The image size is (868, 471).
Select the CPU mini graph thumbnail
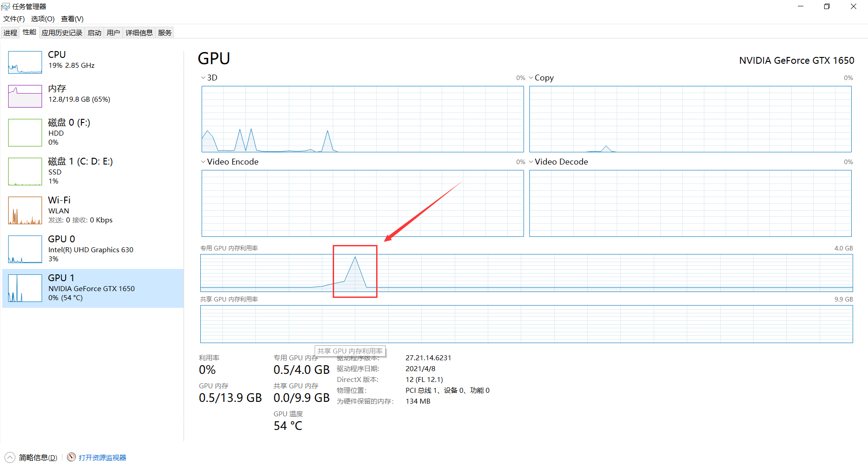(x=25, y=62)
